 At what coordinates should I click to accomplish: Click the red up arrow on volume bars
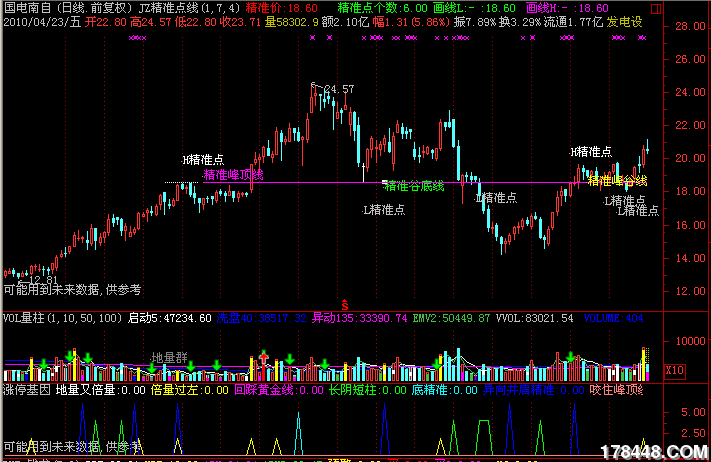click(x=263, y=356)
